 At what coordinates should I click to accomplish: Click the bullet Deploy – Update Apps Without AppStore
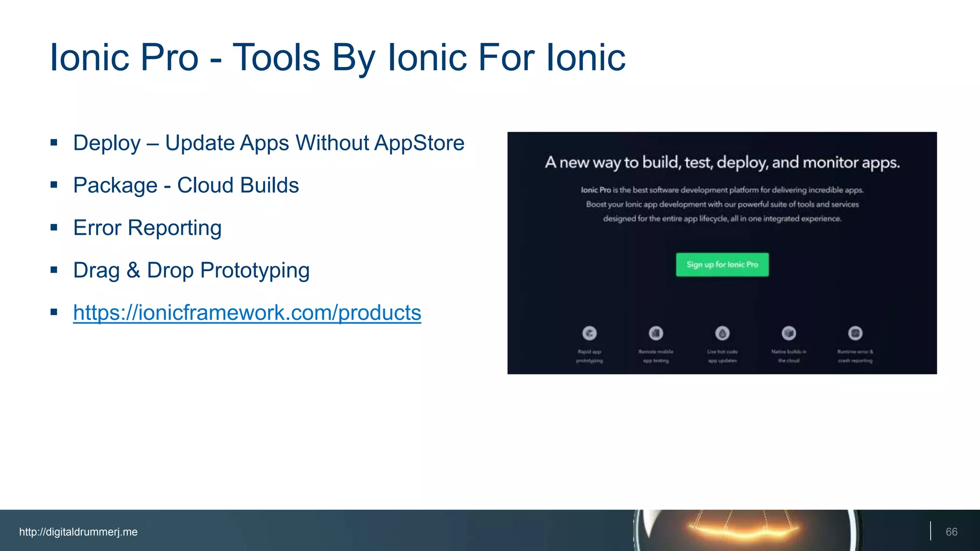pos(268,143)
